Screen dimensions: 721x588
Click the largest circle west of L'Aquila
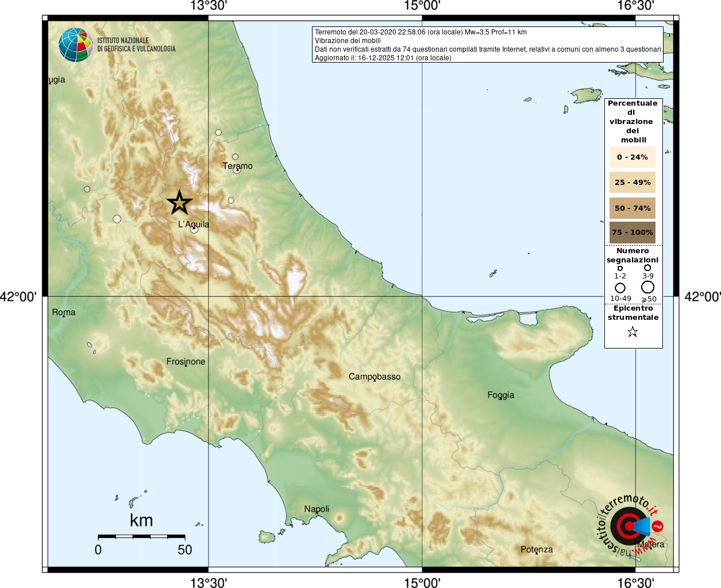tap(117, 219)
